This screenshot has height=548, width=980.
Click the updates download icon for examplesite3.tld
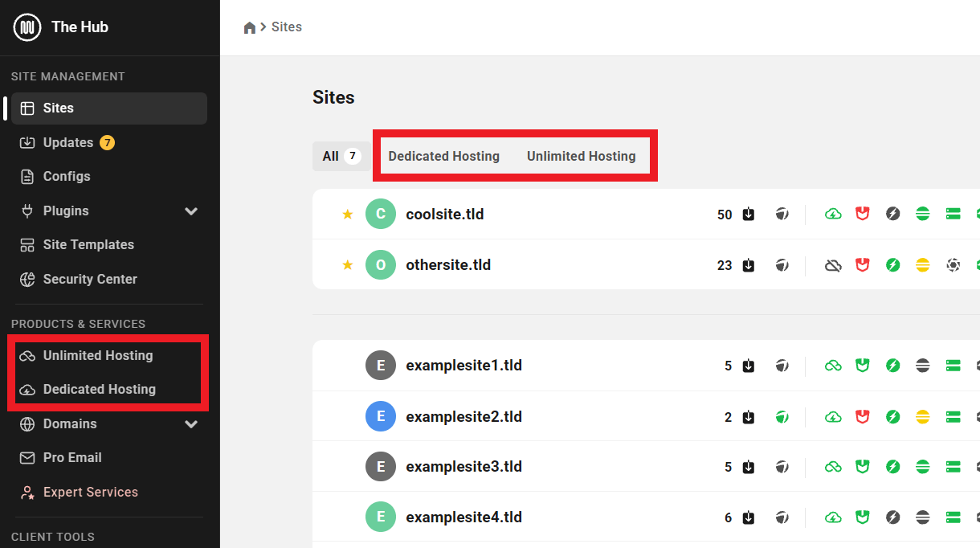pyautogui.click(x=749, y=467)
